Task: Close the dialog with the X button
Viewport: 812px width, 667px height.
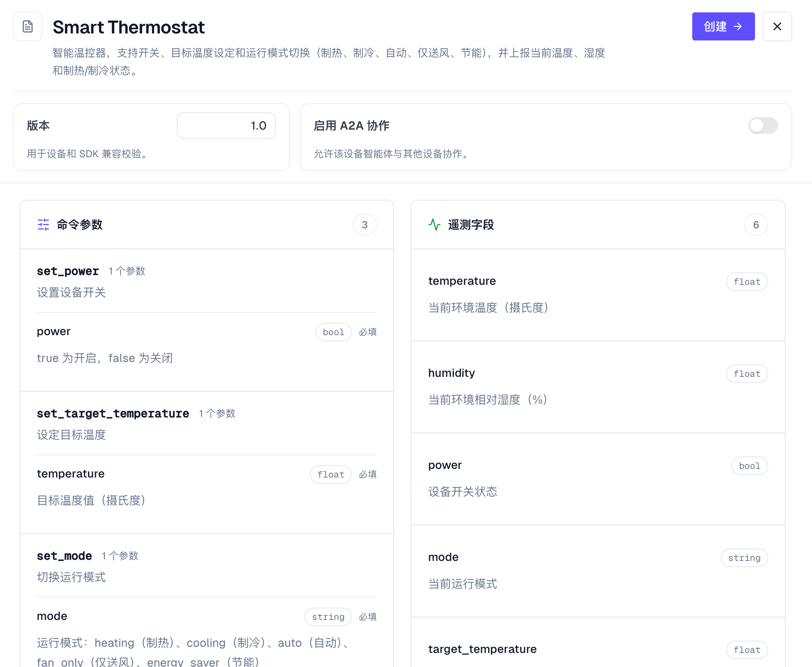Action: coord(777,26)
